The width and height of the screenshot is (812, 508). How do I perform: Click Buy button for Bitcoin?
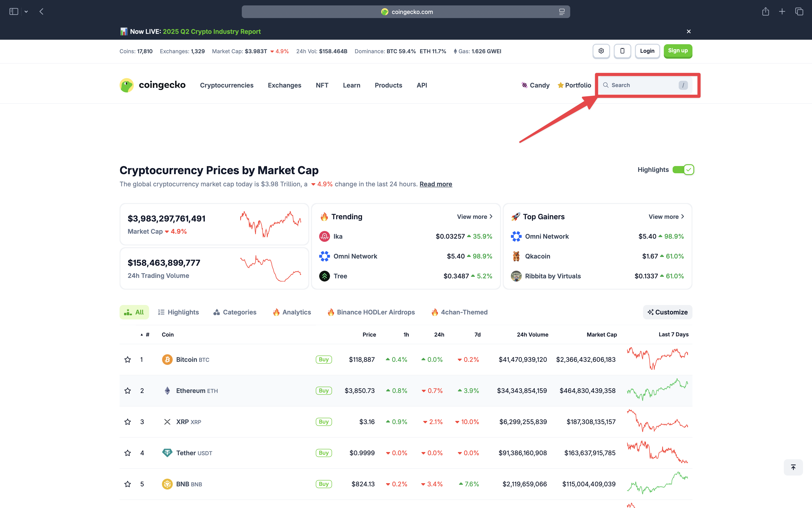point(323,360)
